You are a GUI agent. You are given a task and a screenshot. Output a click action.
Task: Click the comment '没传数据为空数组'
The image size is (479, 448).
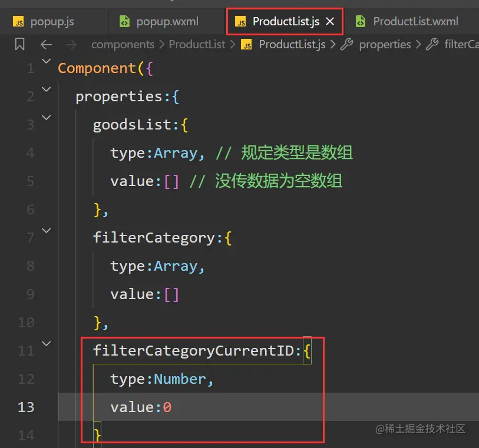279,181
